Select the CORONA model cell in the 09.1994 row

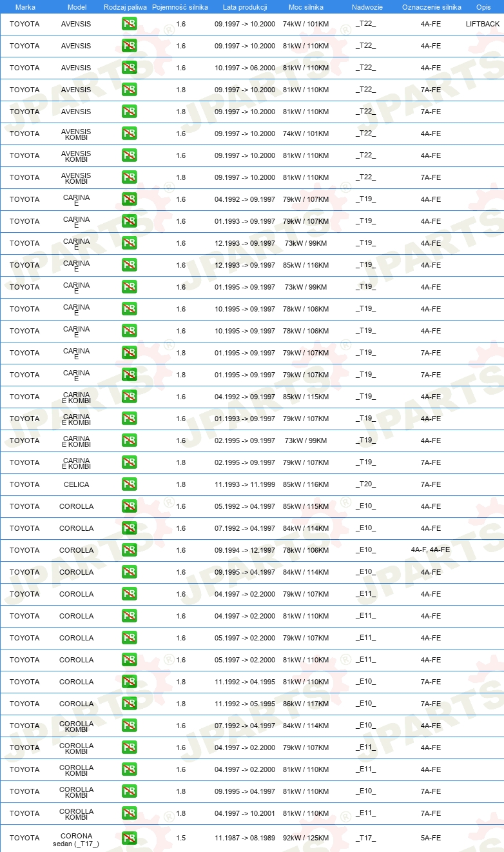[77, 550]
